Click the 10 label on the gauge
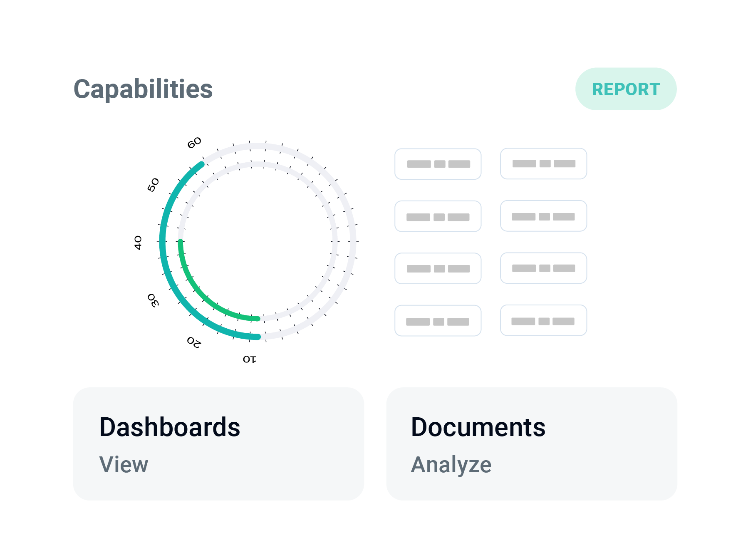 [250, 359]
